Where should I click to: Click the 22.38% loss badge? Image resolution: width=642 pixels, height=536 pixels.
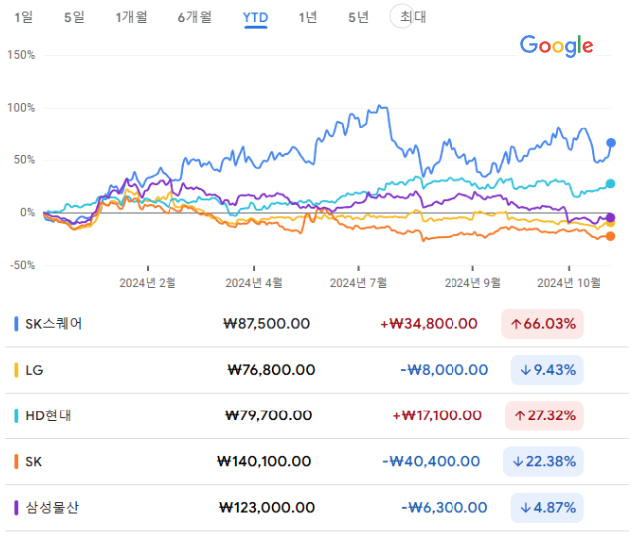[x=543, y=461]
